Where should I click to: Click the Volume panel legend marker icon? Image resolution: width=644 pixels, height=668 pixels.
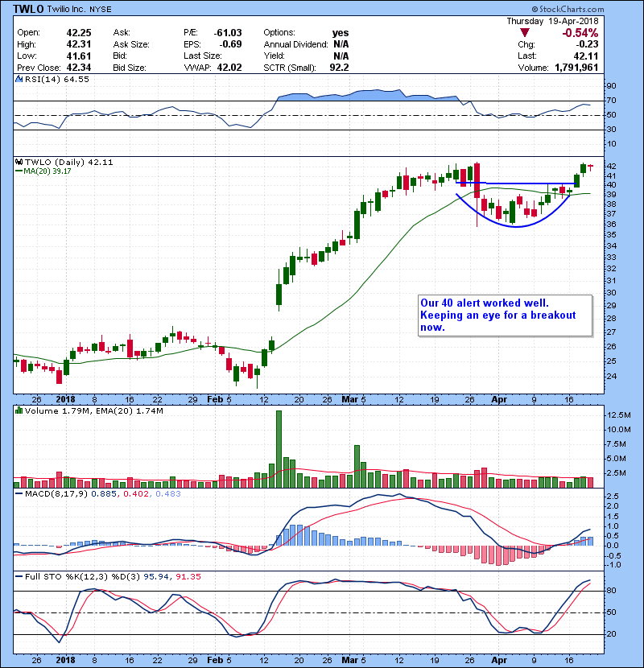pos(19,411)
